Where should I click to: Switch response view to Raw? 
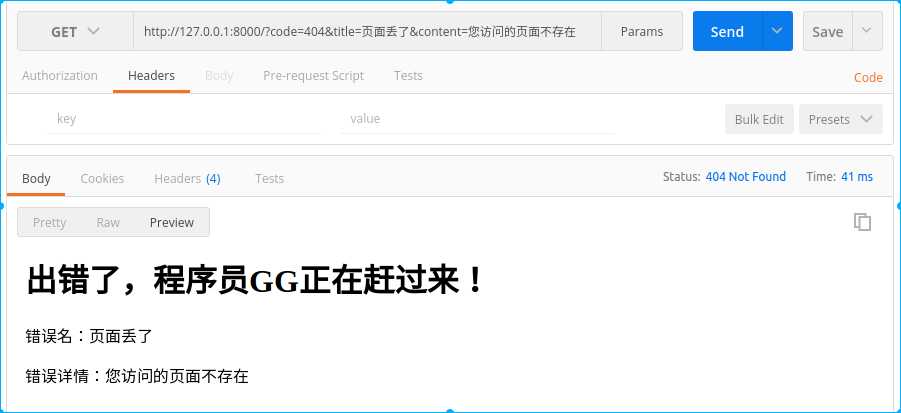point(108,222)
